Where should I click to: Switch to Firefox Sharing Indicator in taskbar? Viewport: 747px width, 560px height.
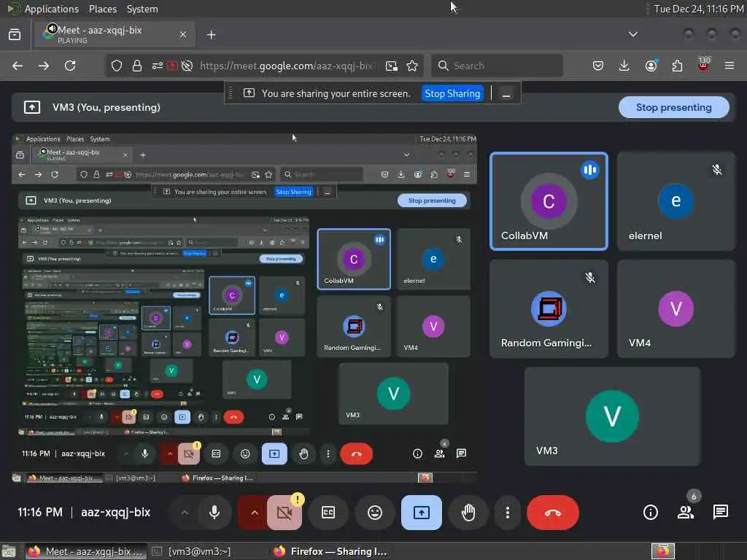[330, 551]
